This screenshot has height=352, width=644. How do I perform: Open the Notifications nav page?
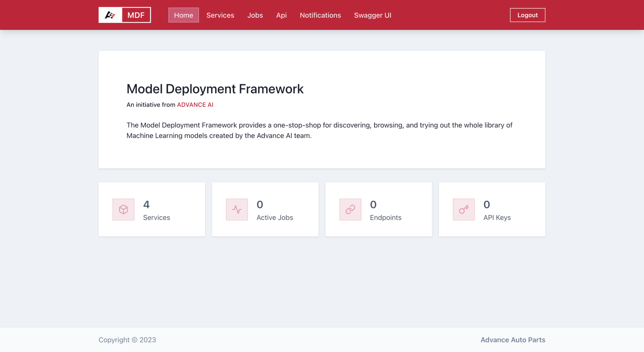click(320, 15)
